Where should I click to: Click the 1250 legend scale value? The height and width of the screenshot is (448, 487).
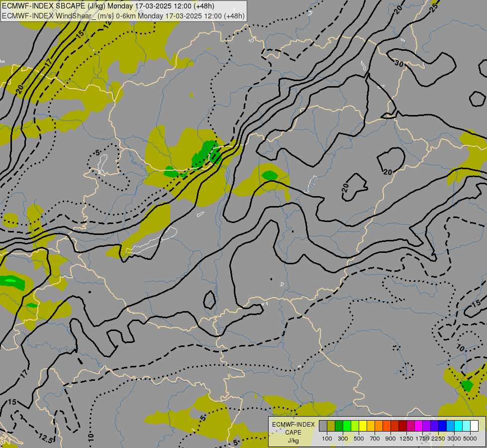pyautogui.click(x=406, y=439)
